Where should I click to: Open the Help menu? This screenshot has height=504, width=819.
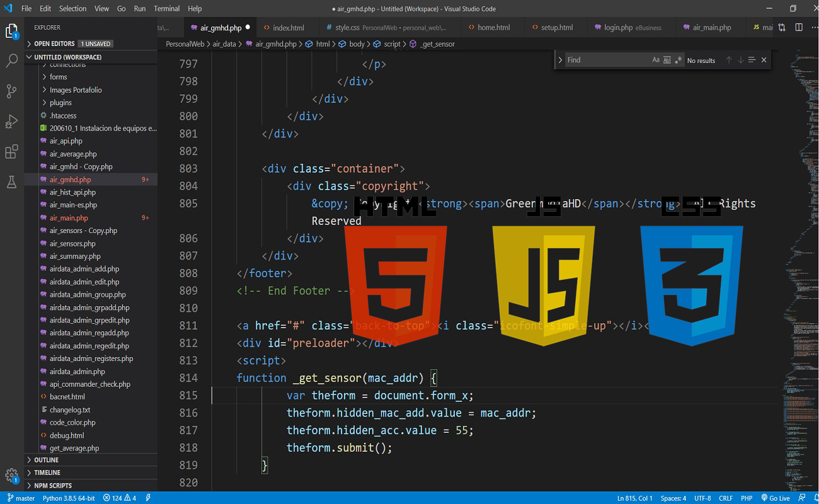pyautogui.click(x=195, y=9)
